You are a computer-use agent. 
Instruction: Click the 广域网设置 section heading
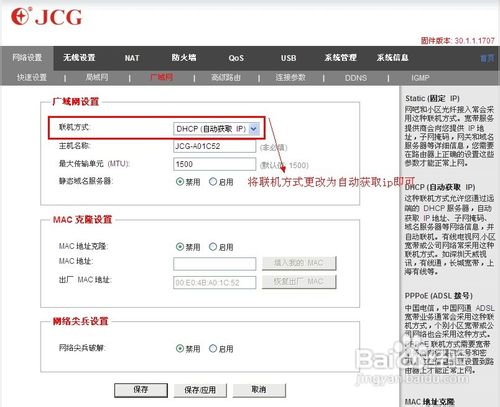[76, 101]
